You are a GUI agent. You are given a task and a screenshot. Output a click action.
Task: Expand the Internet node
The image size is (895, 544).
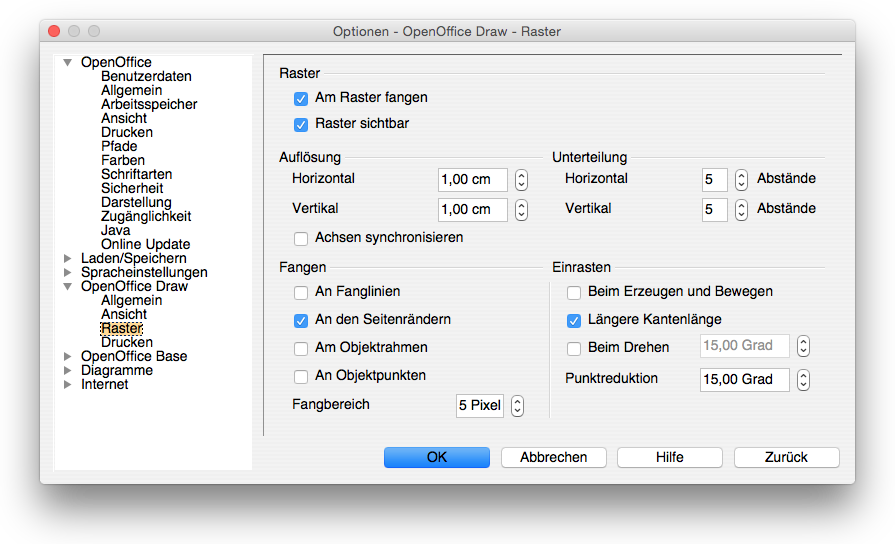point(68,384)
